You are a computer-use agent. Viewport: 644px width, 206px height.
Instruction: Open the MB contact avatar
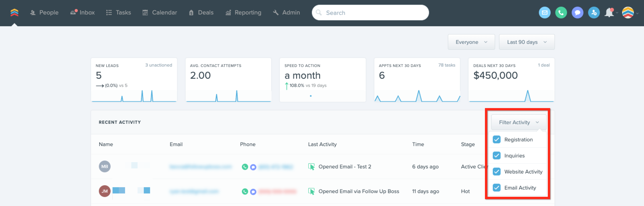(105, 166)
